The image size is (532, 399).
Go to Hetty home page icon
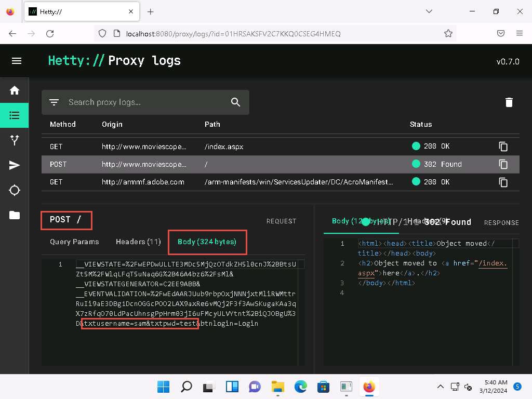click(15, 90)
